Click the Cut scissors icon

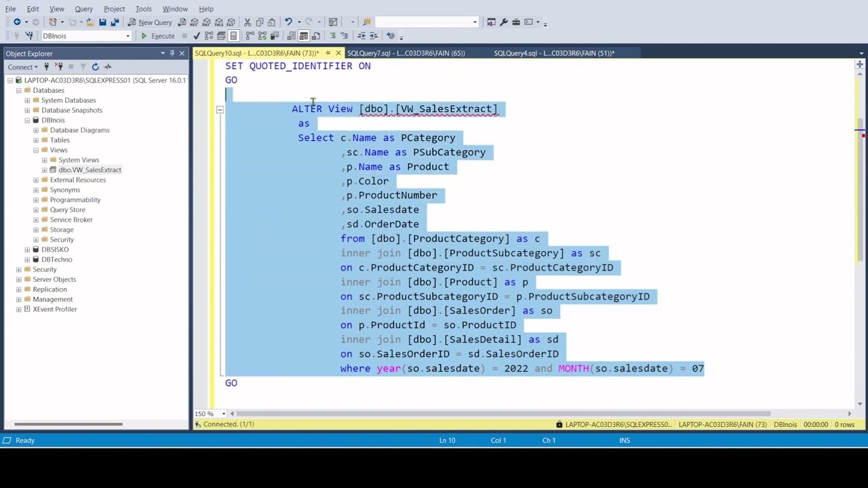[x=248, y=22]
